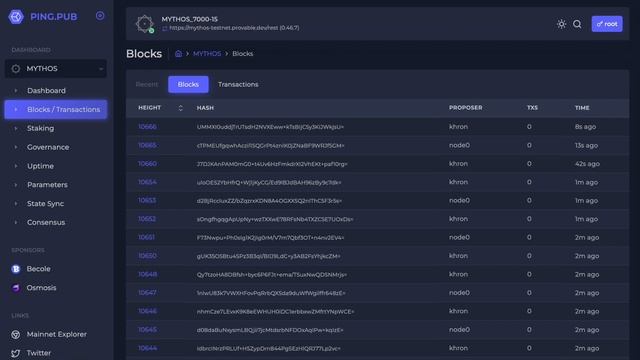Toggle light theme with sun icon
Viewport: 640px width, 360px height.
click(561, 24)
